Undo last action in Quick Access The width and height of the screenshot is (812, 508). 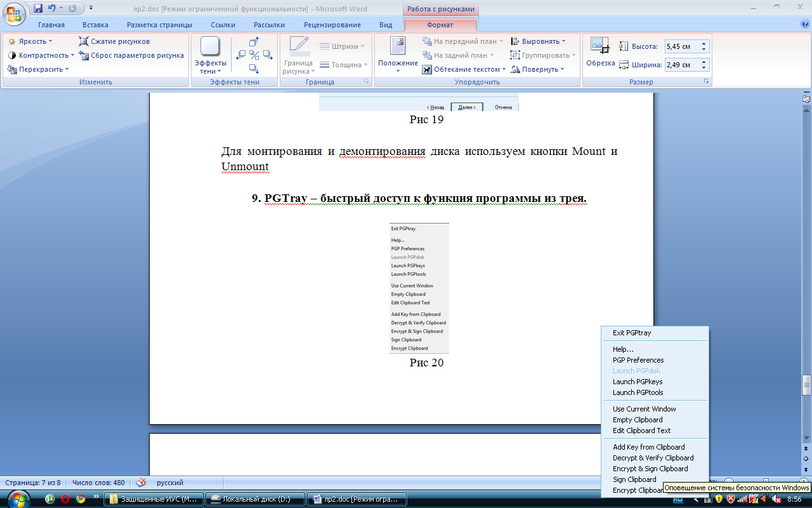[52, 8]
